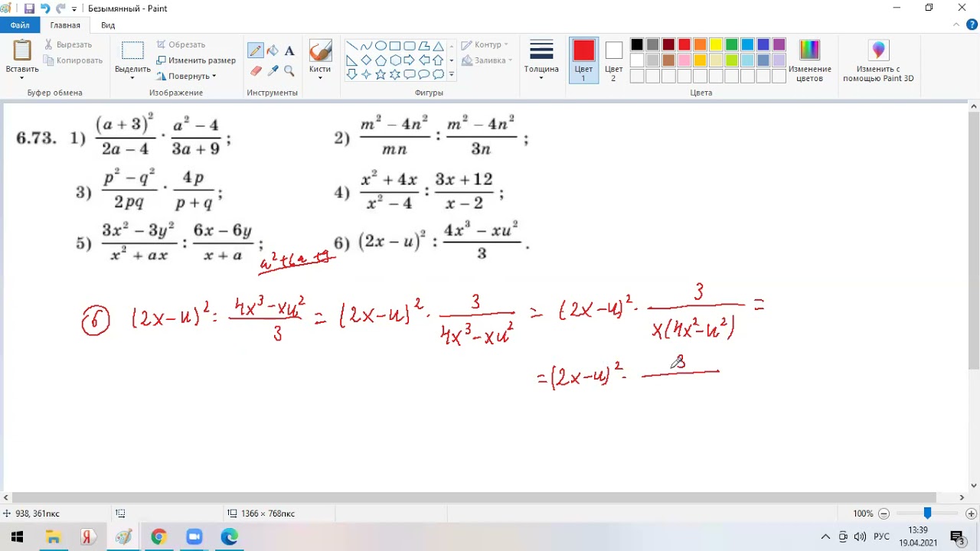Viewport: 980px width, 551px height.
Task: Expand the shapes gallery more arrow
Action: (x=452, y=74)
